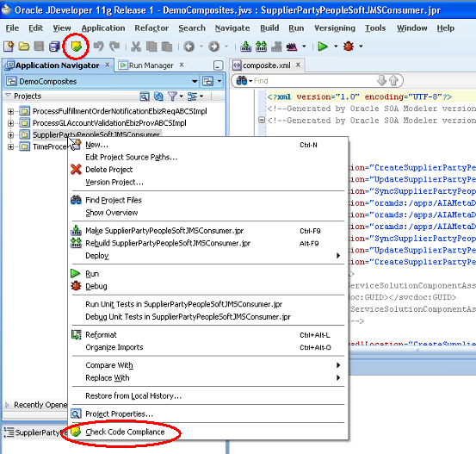
Task: Click the Save toolbar icon
Action: (x=39, y=47)
